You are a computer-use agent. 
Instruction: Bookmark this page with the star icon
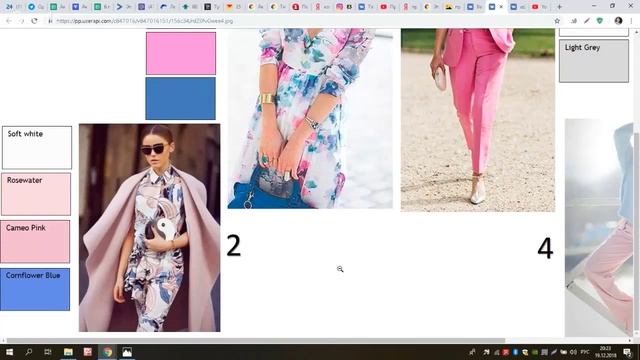[x=557, y=21]
